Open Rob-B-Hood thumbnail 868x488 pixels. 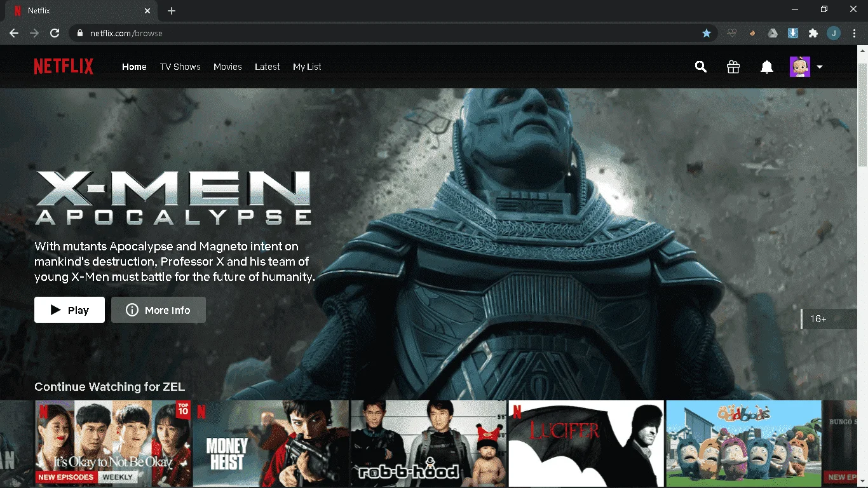coord(428,444)
